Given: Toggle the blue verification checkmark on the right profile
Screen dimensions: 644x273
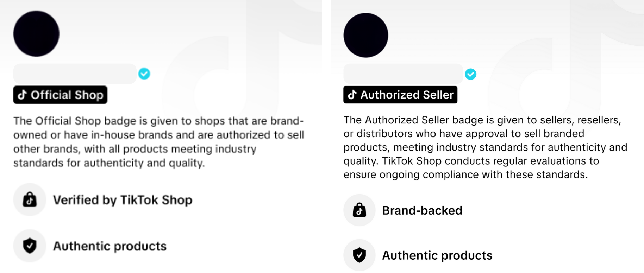Looking at the screenshot, I should (x=471, y=74).
